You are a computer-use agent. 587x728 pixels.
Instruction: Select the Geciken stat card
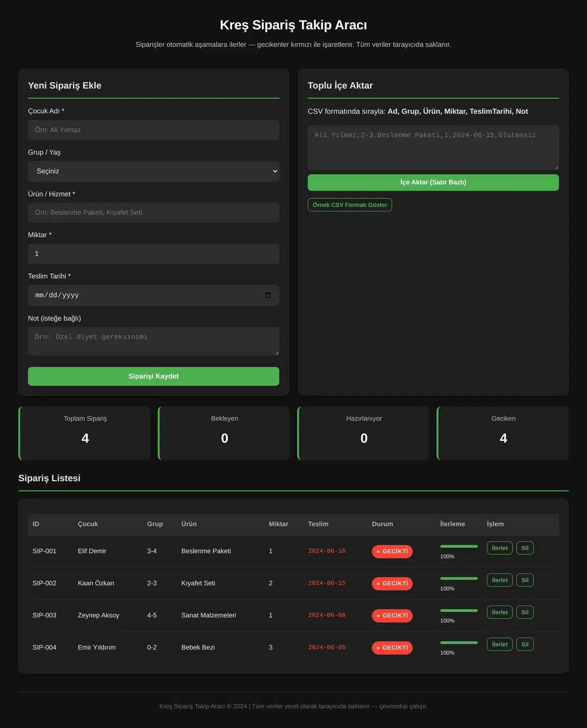[x=503, y=433]
